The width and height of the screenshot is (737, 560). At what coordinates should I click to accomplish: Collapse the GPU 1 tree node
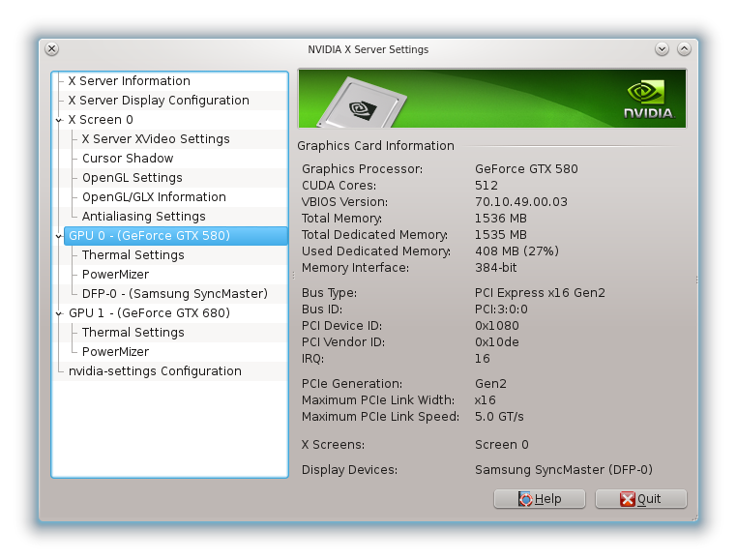pyautogui.click(x=59, y=313)
